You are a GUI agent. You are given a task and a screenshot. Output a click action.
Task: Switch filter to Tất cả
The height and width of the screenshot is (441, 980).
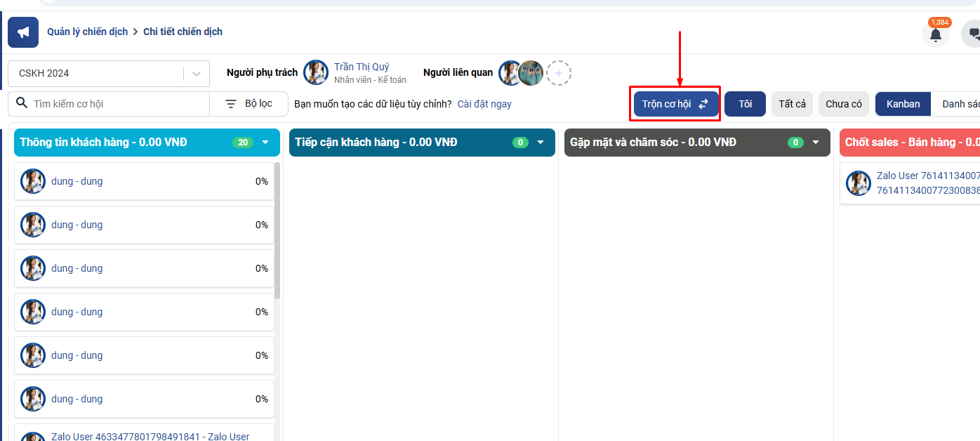coord(792,104)
